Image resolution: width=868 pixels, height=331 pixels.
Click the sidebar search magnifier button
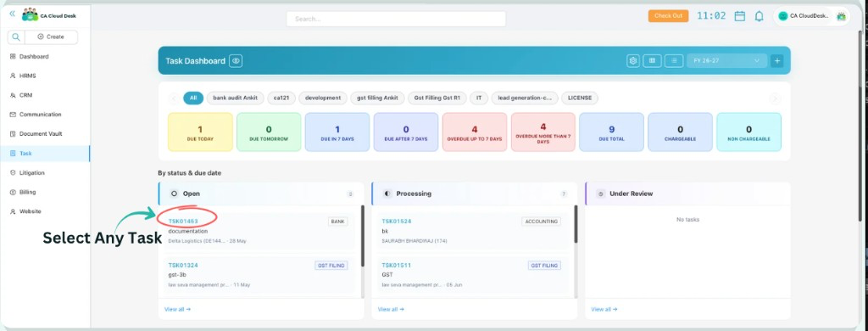[16, 37]
